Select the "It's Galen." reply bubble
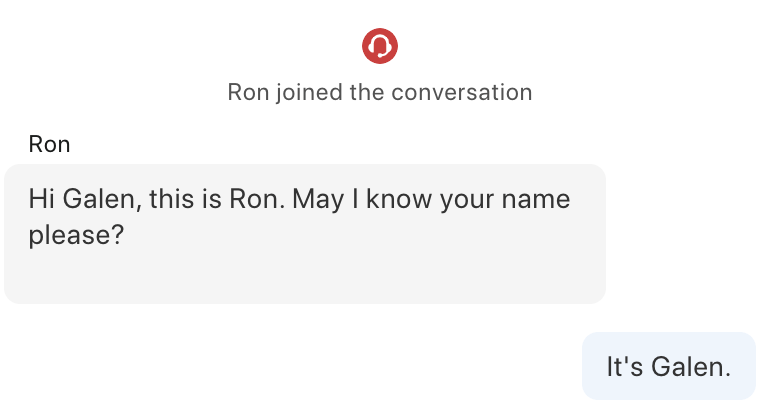Viewport: 772px width, 404px height. click(x=669, y=366)
